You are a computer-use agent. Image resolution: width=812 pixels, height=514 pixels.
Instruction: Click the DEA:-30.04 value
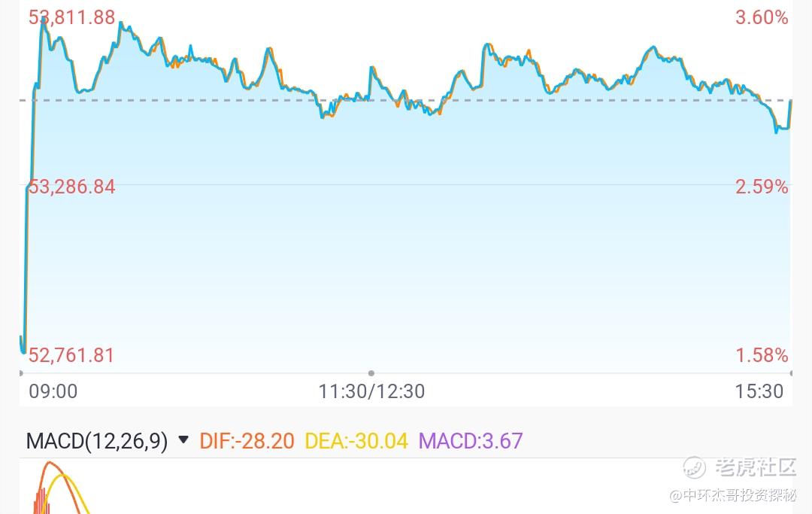[x=356, y=441]
